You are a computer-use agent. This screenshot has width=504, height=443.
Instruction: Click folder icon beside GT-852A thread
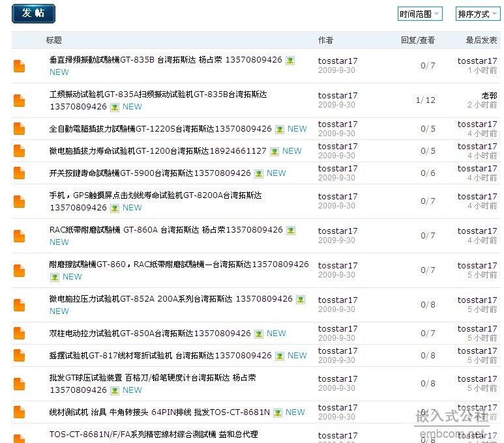tap(20, 305)
